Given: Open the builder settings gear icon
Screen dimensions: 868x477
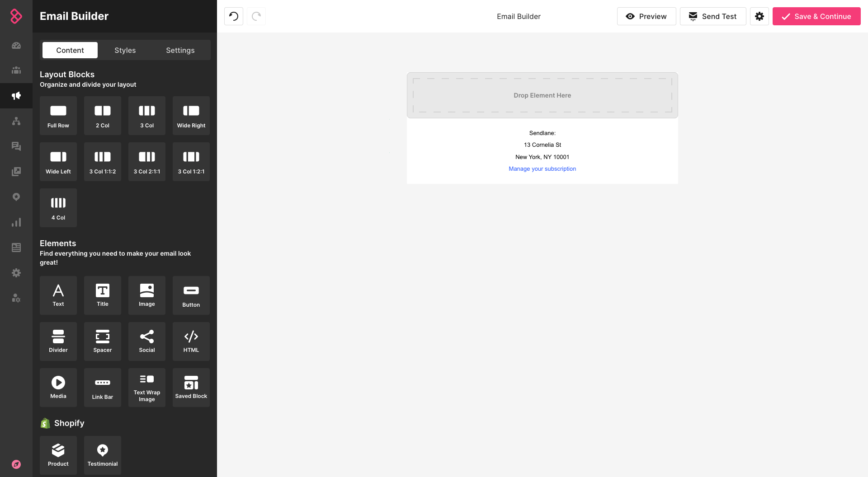Looking at the screenshot, I should pyautogui.click(x=759, y=16).
